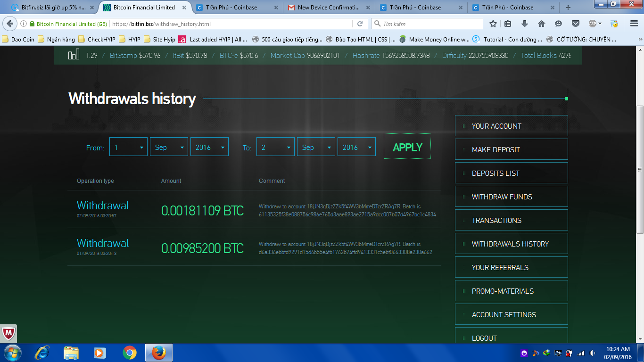Click the Firefox taskbar icon

click(x=159, y=353)
